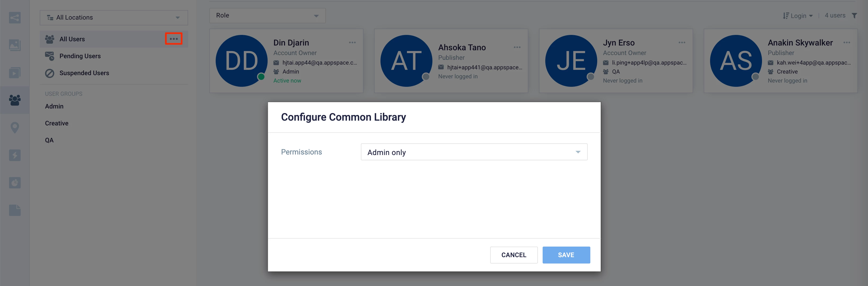
Task: Click the share icon in left sidebar
Action: click(15, 17)
